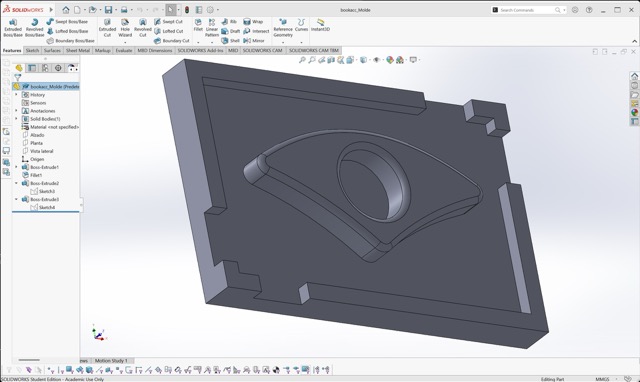Image resolution: width=640 pixels, height=382 pixels.
Task: Save the document with the Save icon
Action: click(108, 10)
